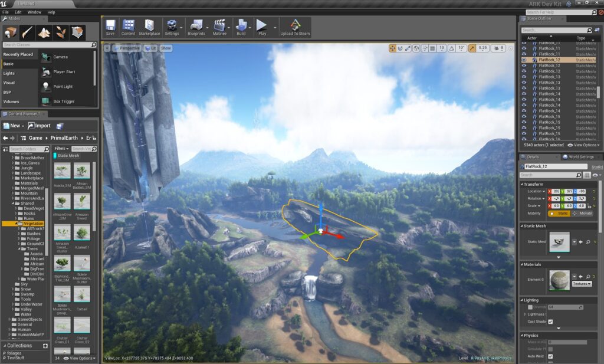
Task: Click the material Element 0 sphere thumbnail
Action: tap(559, 280)
